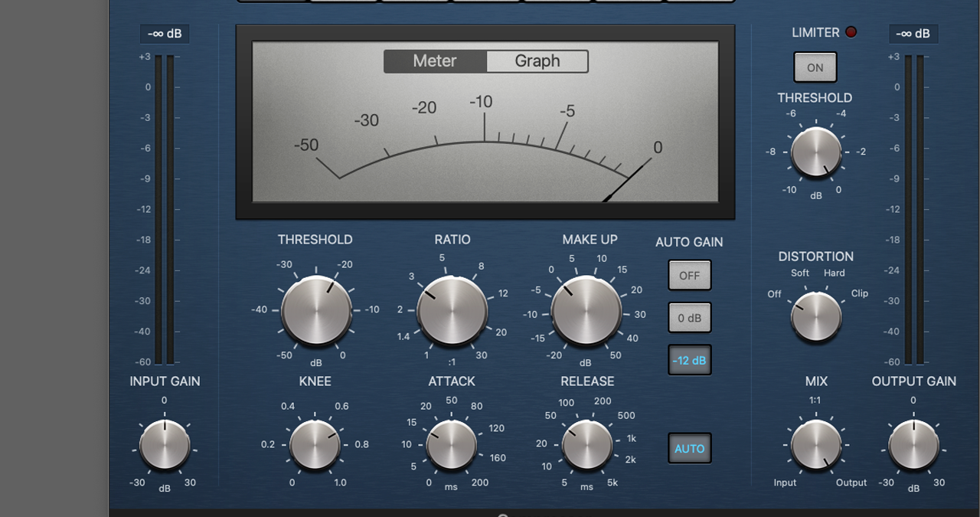Adjust the THRESHOLD knob
The width and height of the screenshot is (980, 517).
(x=315, y=310)
